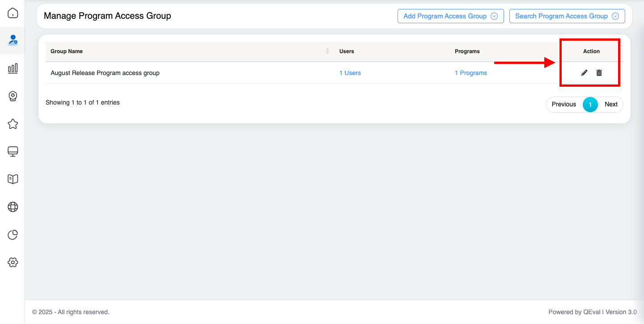The image size is (644, 324).
Task: Delete August Release group with trash icon
Action: tap(599, 73)
